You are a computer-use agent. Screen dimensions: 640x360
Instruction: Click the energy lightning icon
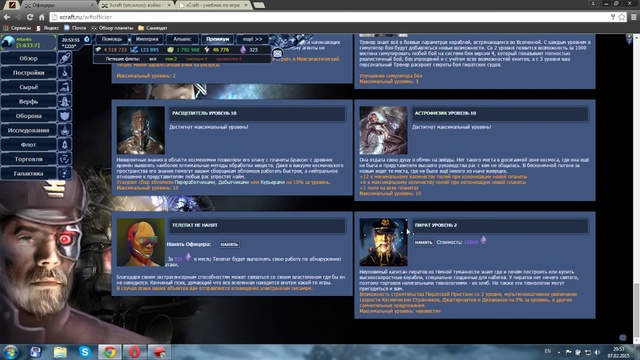207,50
